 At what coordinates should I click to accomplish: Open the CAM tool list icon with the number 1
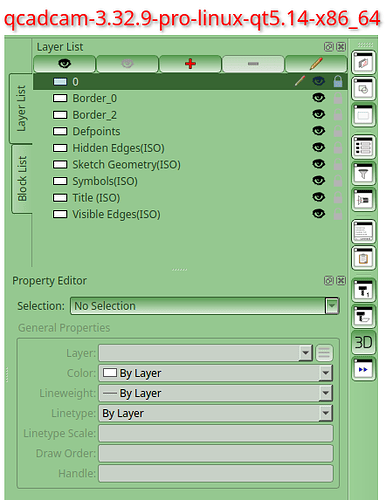tap(363, 290)
